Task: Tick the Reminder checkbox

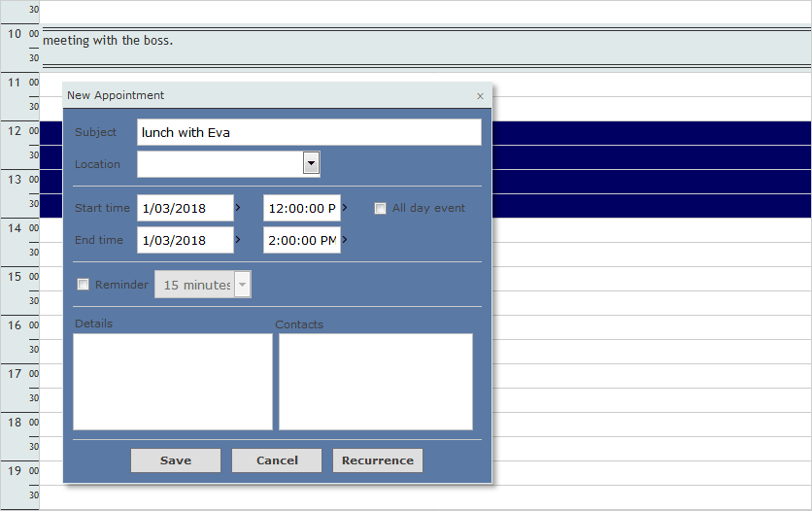Action: pyautogui.click(x=83, y=285)
